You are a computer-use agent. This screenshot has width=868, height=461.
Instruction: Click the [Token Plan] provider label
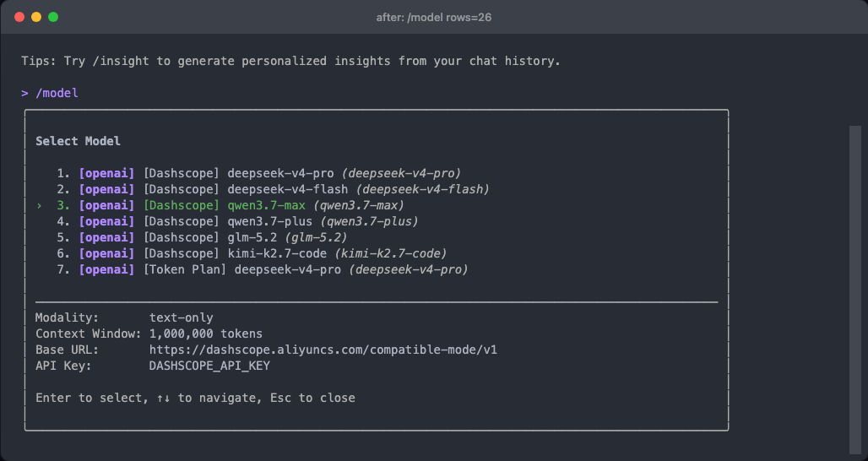pos(185,269)
